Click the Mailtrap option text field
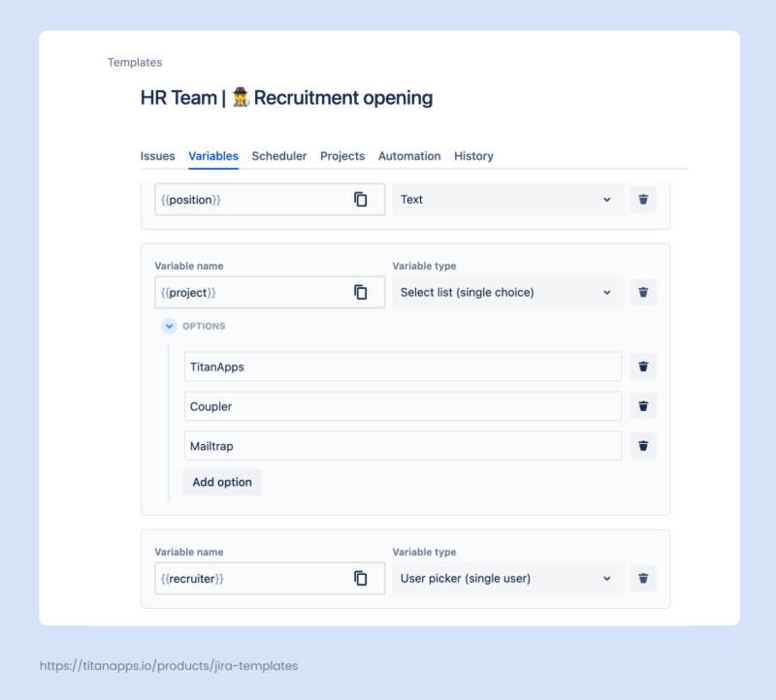This screenshot has width=776, height=700. (x=403, y=446)
